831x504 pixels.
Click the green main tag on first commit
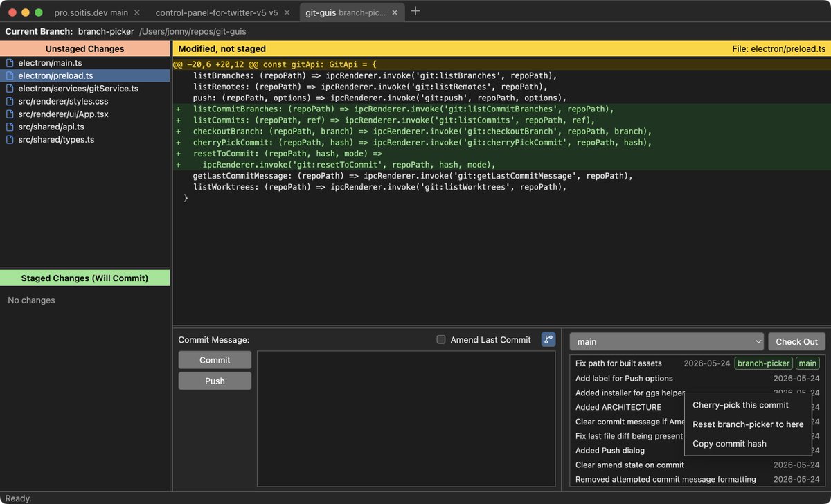807,363
